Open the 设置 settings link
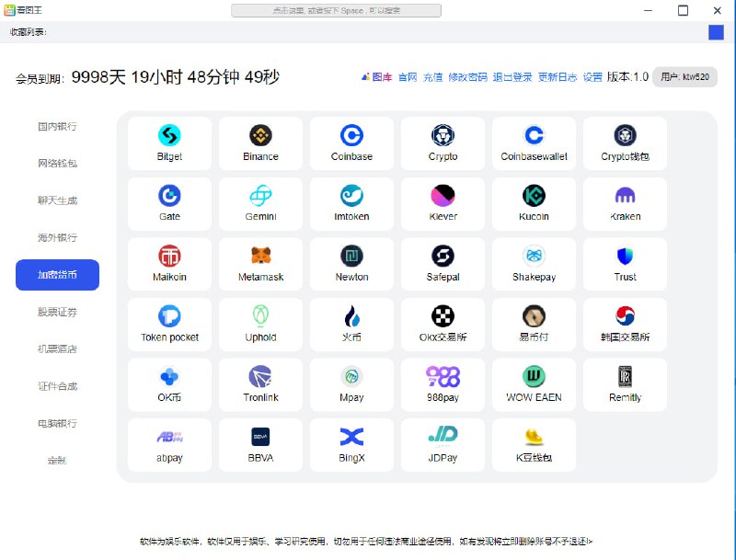The image size is (736, 560). coord(592,77)
